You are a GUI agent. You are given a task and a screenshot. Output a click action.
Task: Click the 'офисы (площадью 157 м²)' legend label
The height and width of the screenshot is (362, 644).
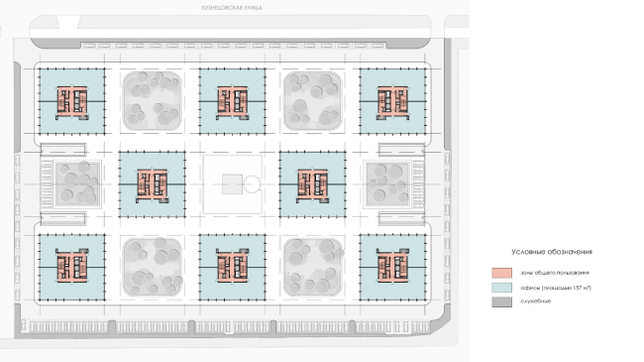pyautogui.click(x=556, y=288)
